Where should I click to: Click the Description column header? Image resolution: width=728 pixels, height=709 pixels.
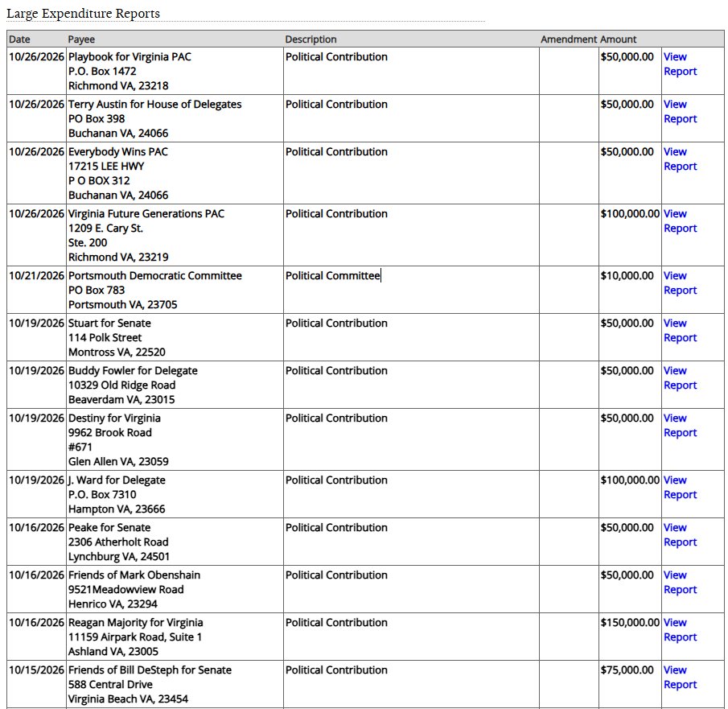[311, 39]
